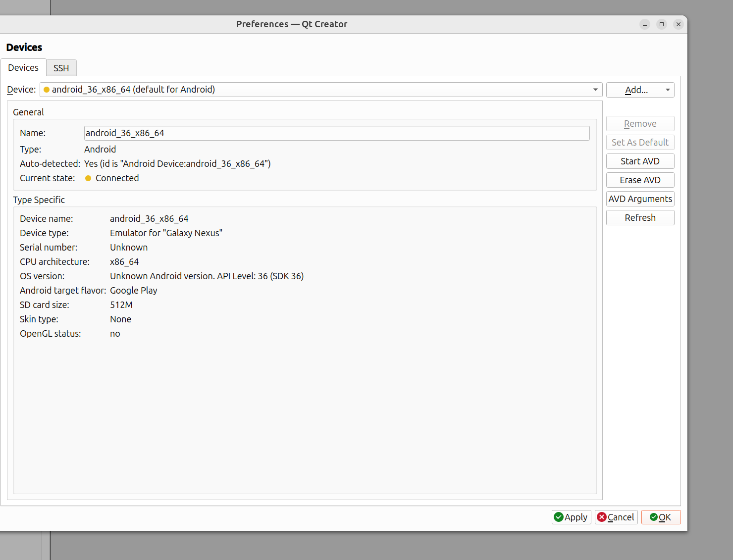Start the AVD emulator

coord(640,161)
